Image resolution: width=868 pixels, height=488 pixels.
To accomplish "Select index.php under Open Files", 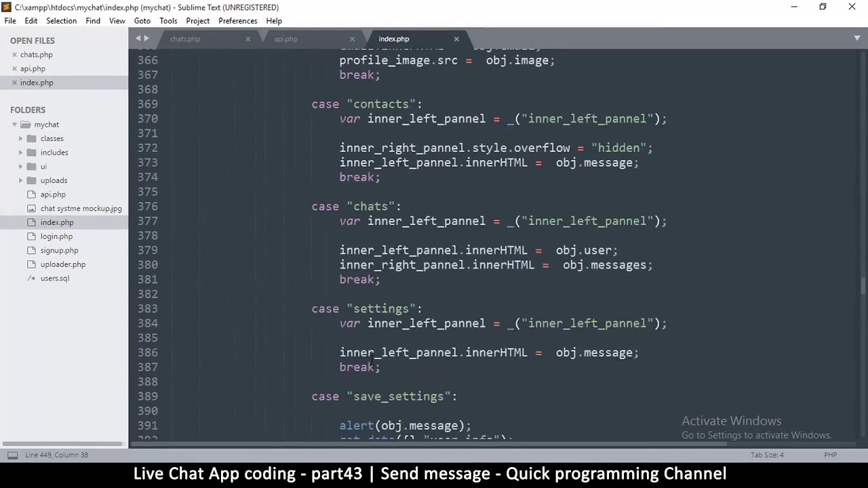I will click(37, 83).
